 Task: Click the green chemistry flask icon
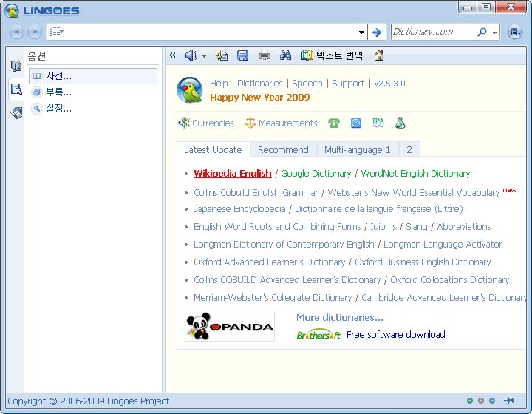400,123
